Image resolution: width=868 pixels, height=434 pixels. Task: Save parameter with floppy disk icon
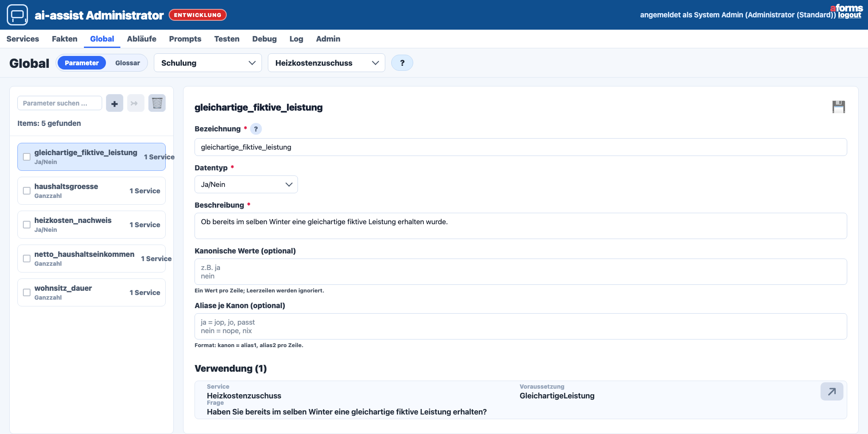(839, 107)
